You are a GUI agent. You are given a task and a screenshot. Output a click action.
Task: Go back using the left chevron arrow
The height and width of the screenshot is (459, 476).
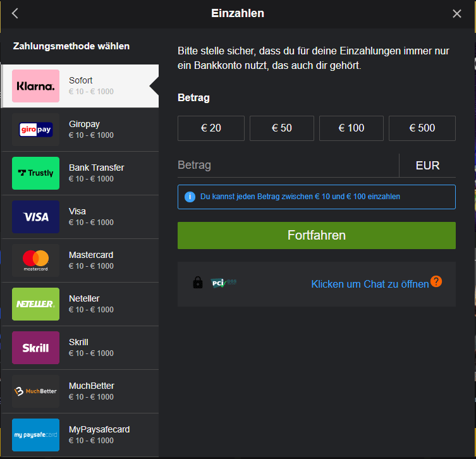(15, 13)
